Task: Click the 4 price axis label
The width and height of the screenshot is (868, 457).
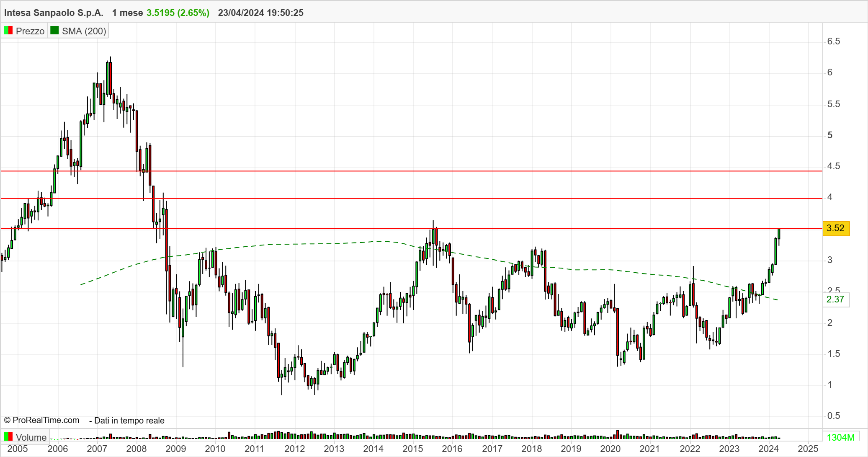Action: (830, 197)
